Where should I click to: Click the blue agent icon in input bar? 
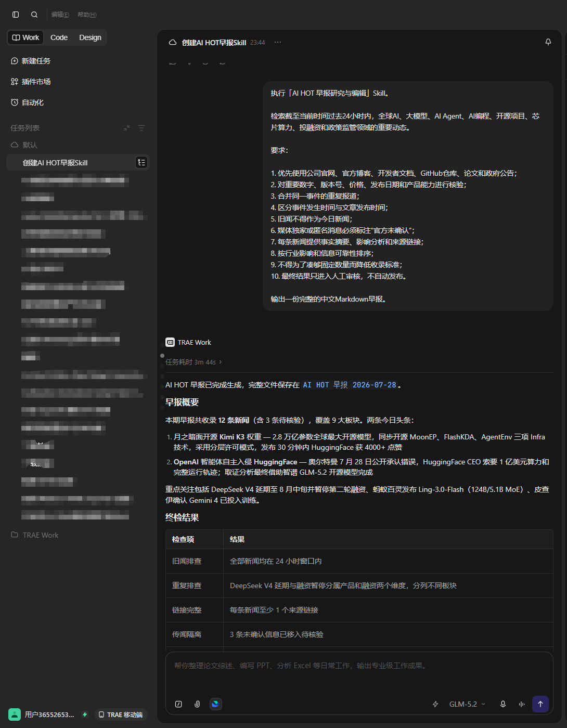215,704
